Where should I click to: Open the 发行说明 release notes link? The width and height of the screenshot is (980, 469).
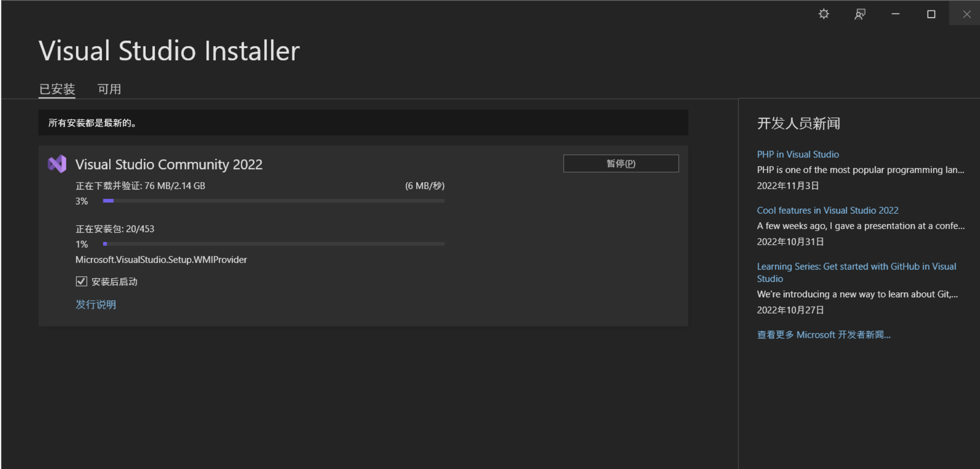point(96,304)
